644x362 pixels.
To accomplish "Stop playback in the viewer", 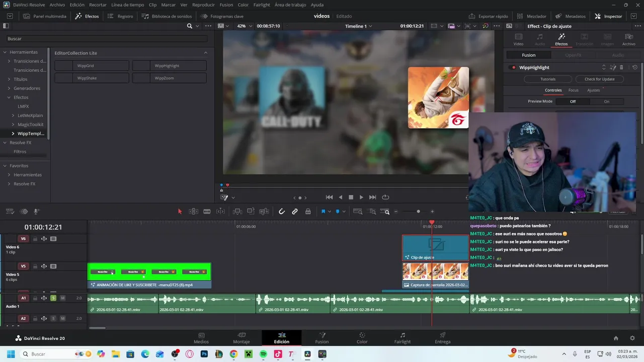I will [351, 198].
